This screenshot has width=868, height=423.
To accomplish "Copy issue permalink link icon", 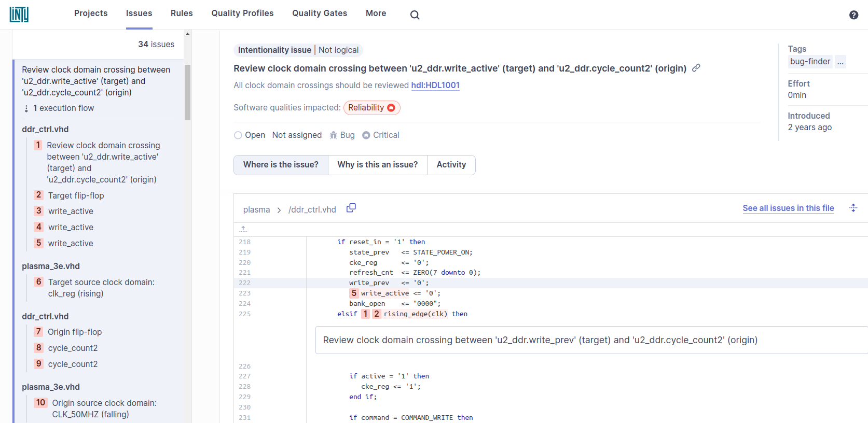I will click(x=696, y=68).
